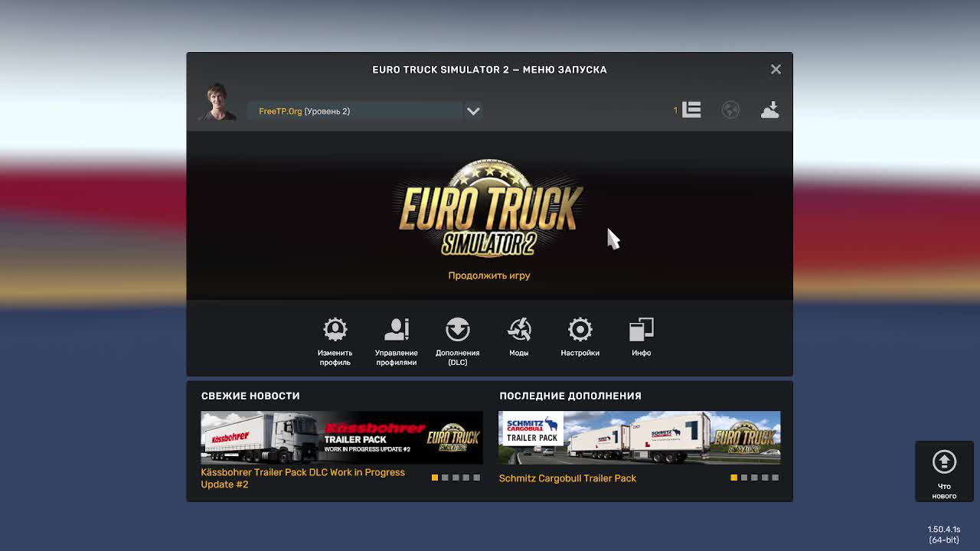980x551 pixels.
Task: Select the third latest DLC page dot
Action: coord(754,478)
